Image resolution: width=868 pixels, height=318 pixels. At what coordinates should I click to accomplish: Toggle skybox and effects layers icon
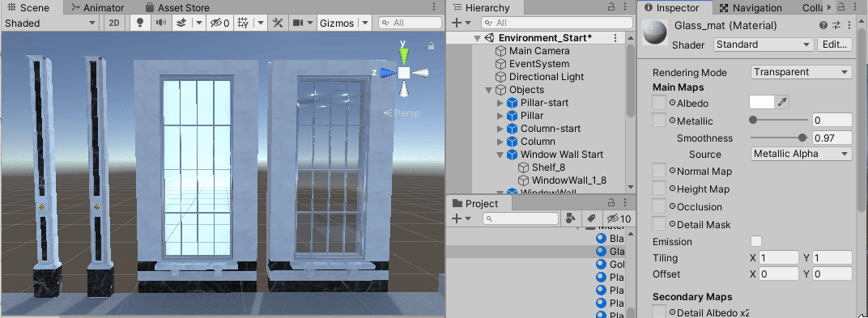181,23
